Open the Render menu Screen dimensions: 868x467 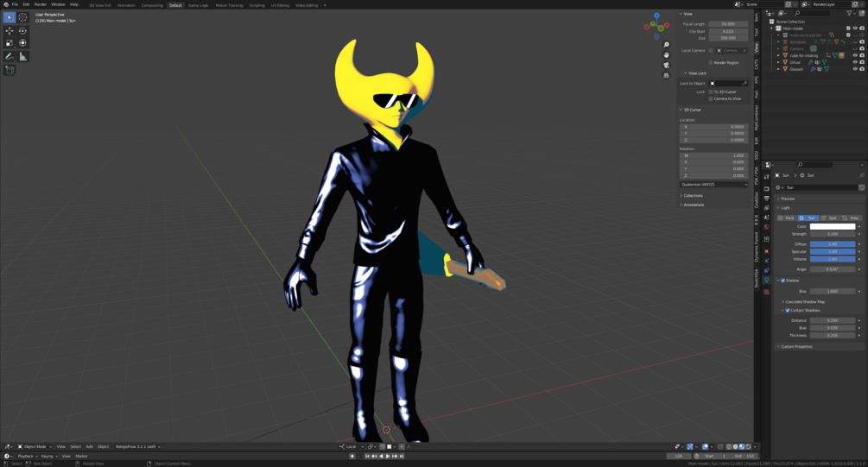pos(41,4)
